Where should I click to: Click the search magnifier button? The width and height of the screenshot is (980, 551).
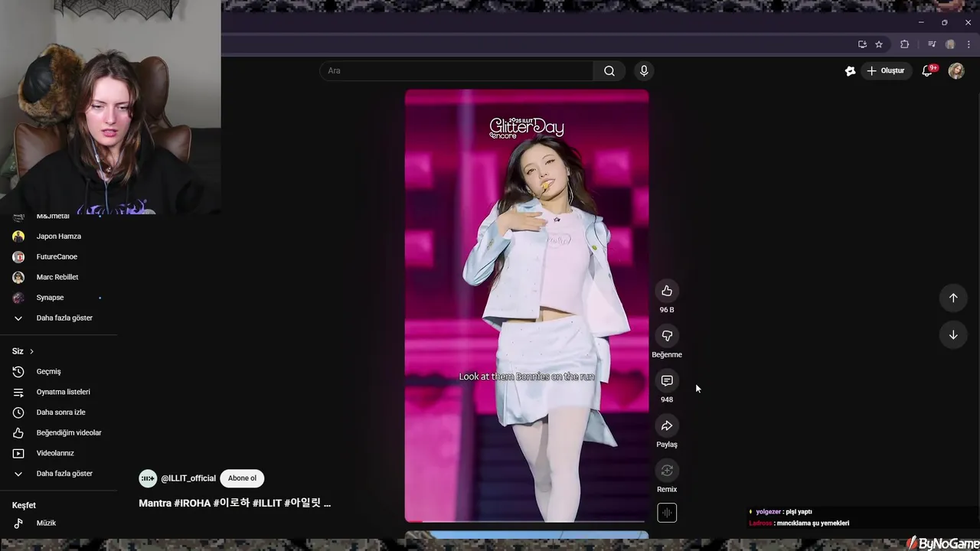coord(609,70)
